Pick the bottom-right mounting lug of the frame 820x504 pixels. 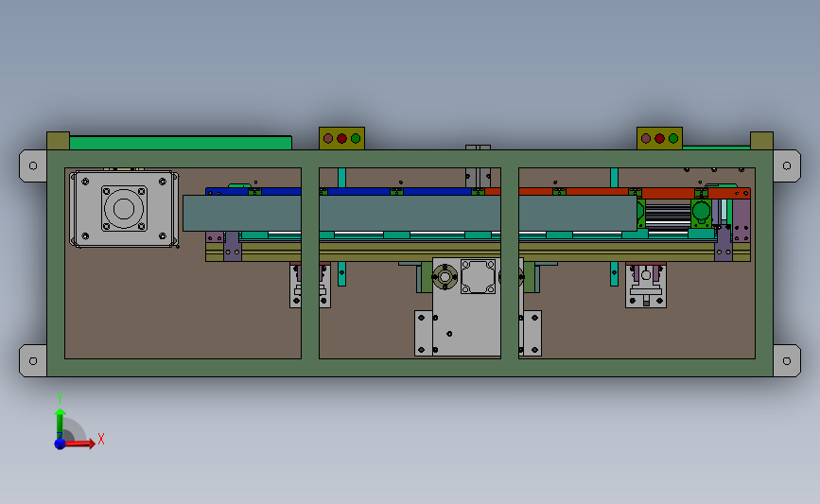point(787,361)
